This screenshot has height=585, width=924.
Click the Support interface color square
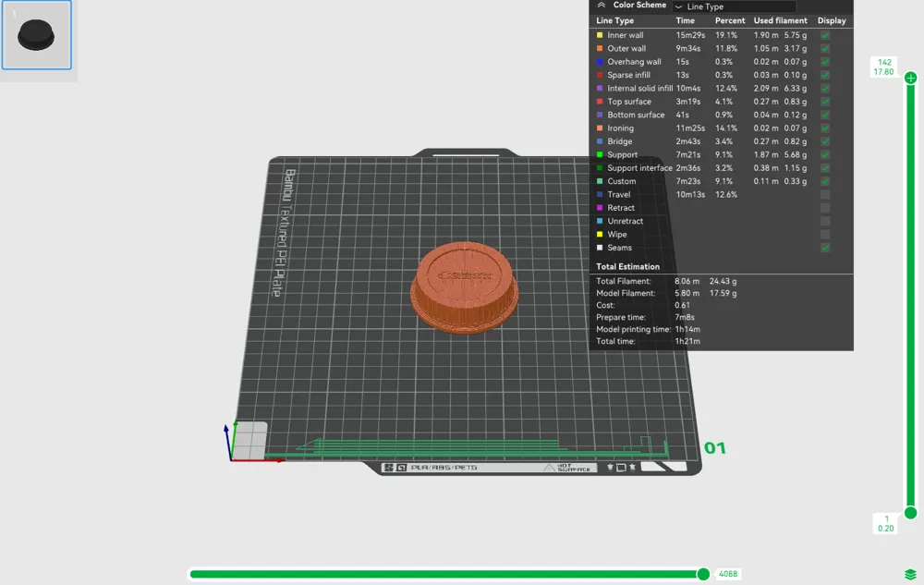[601, 168]
